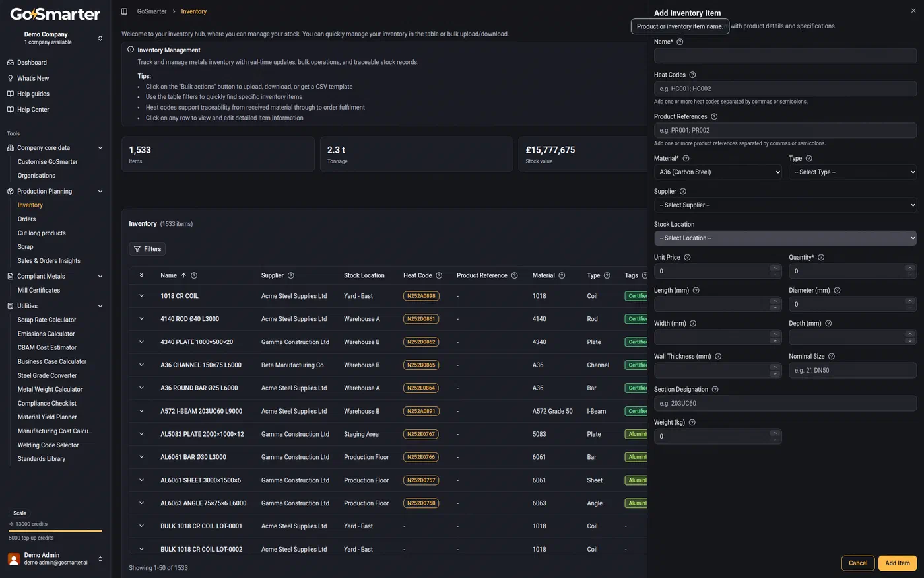The image size is (924, 578).
Task: Open Orders in the sidebar
Action: point(27,219)
